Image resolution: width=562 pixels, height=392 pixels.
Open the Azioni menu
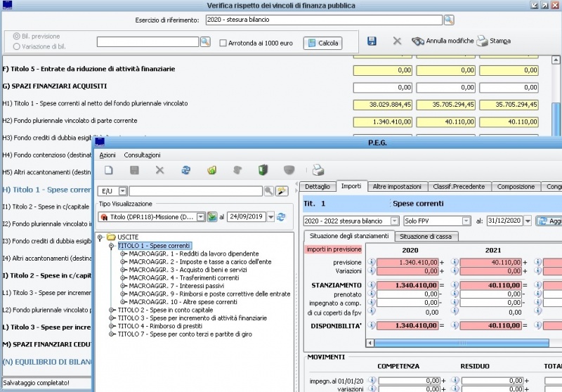[x=107, y=155]
